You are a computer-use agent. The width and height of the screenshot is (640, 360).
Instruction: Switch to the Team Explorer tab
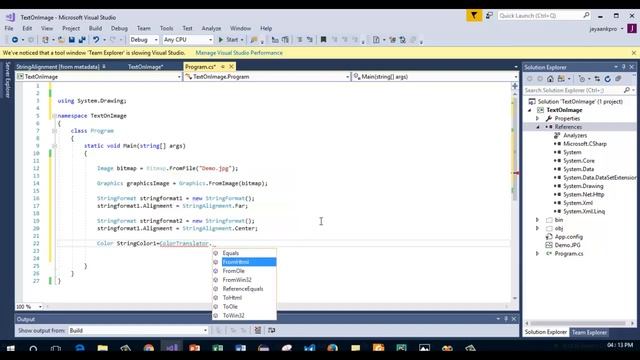[589, 332]
